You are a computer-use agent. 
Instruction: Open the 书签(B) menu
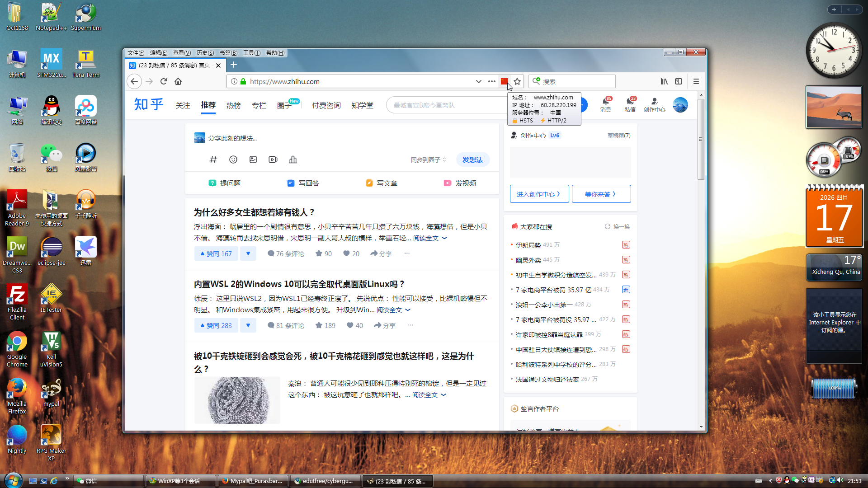click(x=228, y=53)
